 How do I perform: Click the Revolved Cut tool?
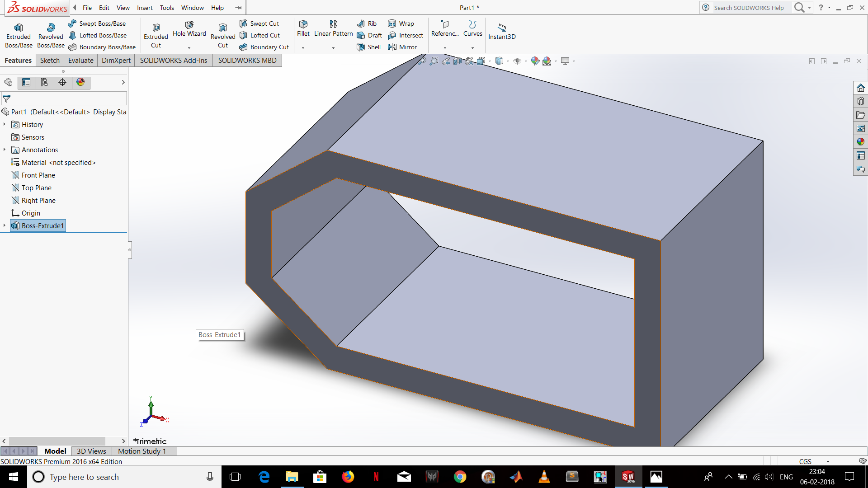(223, 36)
